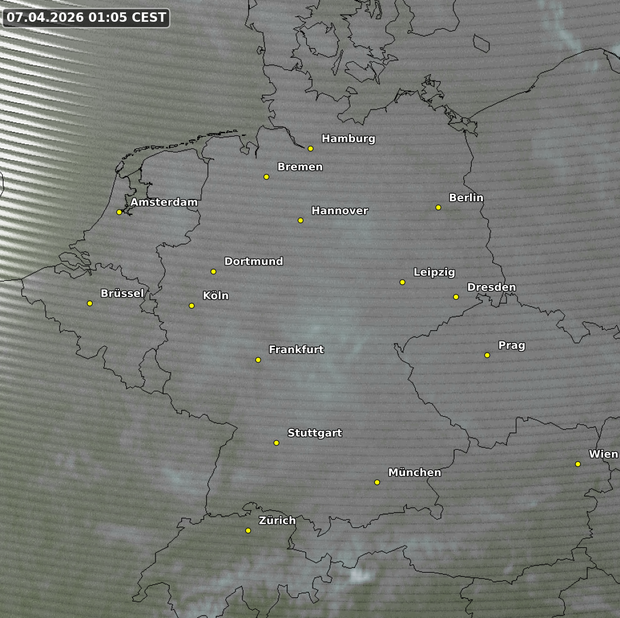Click the yellow dot for Leipzig
Viewport: 620px width, 618px height.
click(x=402, y=282)
